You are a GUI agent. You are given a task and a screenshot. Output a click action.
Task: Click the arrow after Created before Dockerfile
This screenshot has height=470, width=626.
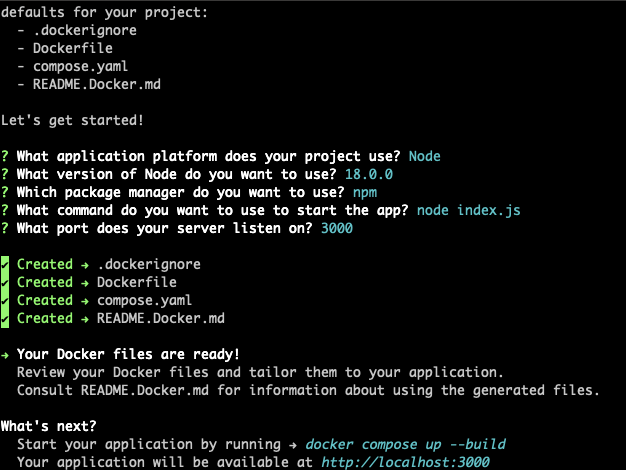[85, 283]
